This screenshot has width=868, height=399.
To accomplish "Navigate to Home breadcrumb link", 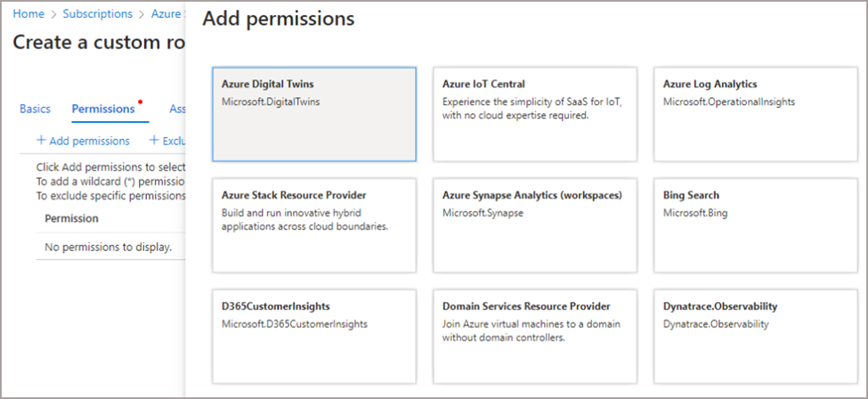I will pyautogui.click(x=28, y=14).
